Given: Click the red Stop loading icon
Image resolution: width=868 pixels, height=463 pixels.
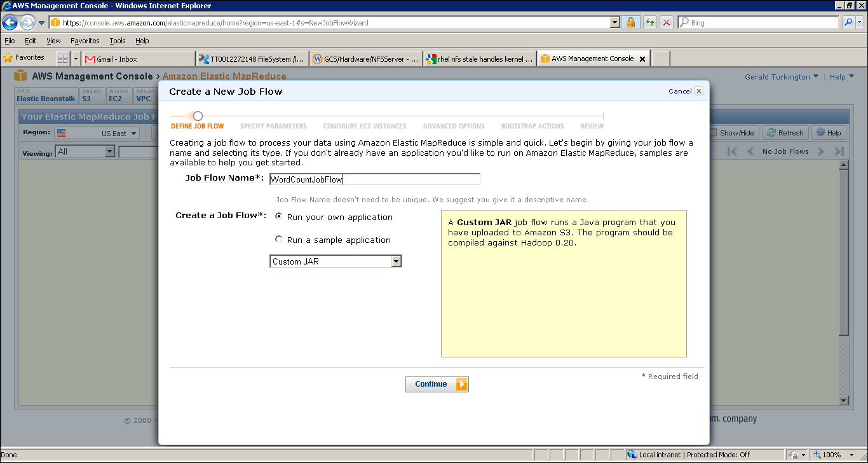Looking at the screenshot, I should coord(667,22).
